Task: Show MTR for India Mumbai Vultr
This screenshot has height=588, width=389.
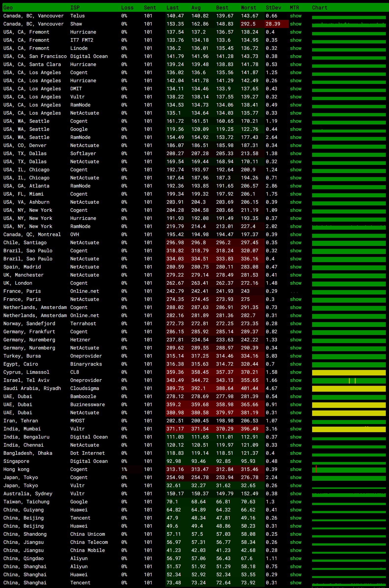Action: click(x=295, y=429)
